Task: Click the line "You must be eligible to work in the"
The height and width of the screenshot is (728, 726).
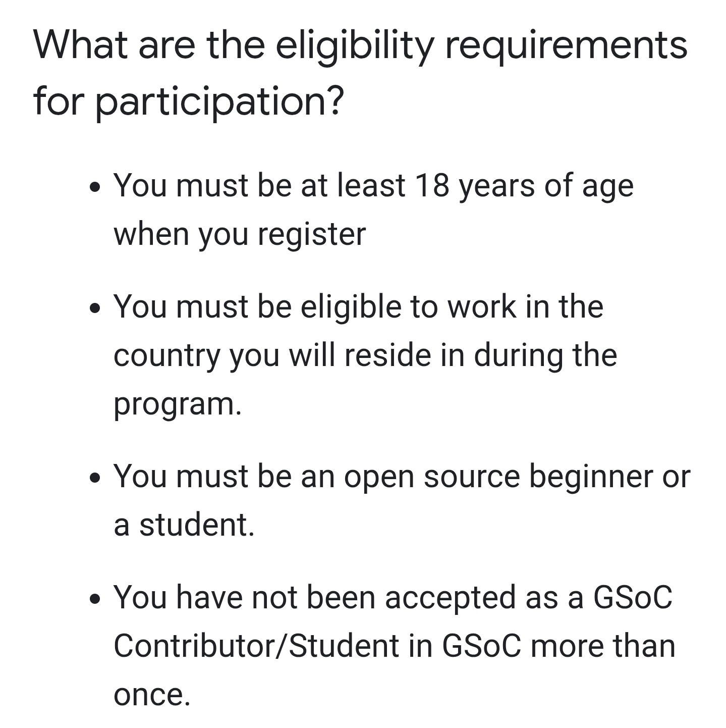Action: click(x=358, y=307)
